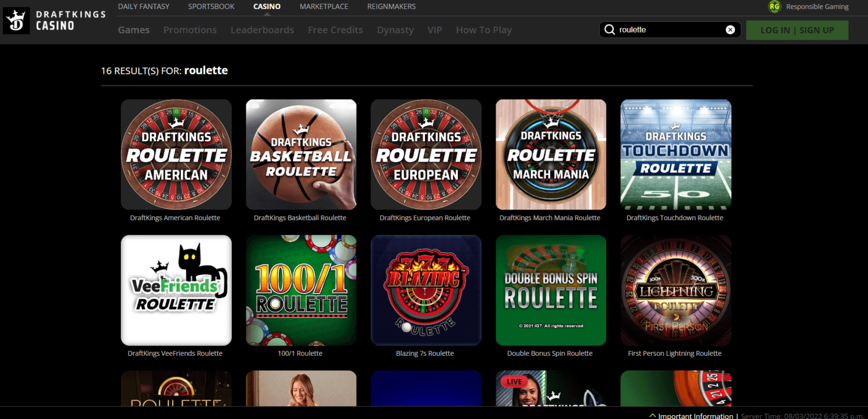Focus the roulette search field
This screenshot has height=419, width=868.
(x=670, y=30)
